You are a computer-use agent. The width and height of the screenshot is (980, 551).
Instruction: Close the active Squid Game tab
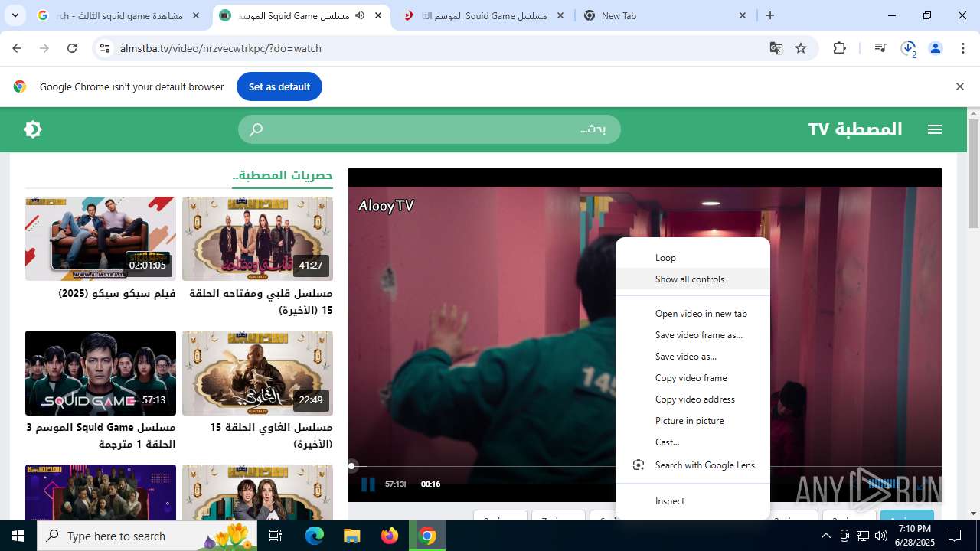[x=378, y=15]
